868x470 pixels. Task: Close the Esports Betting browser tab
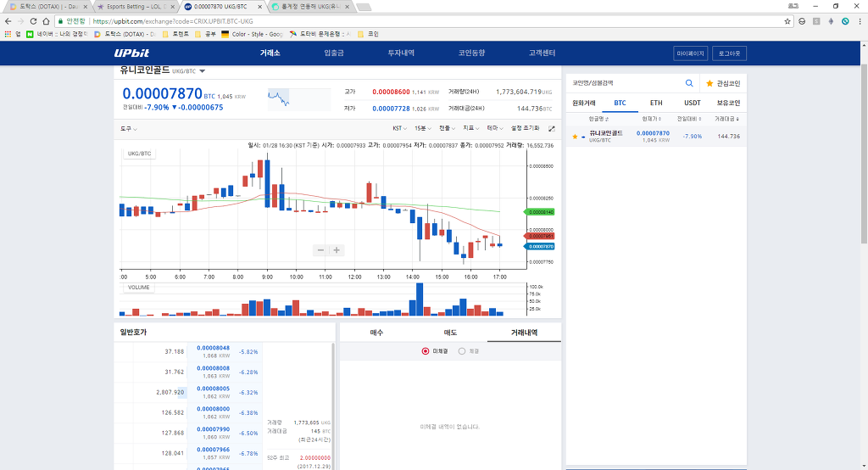click(x=173, y=7)
